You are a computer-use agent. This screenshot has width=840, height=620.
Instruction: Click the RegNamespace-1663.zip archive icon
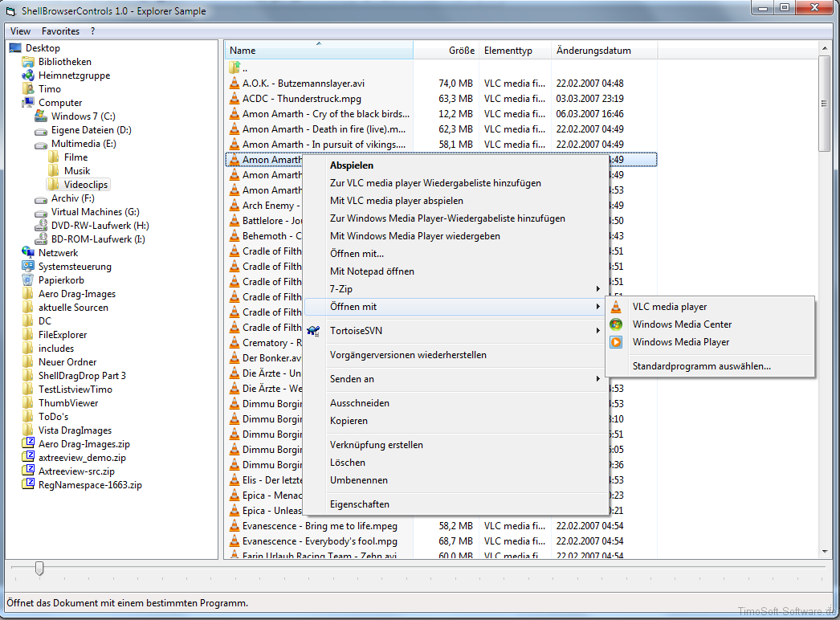tap(28, 484)
